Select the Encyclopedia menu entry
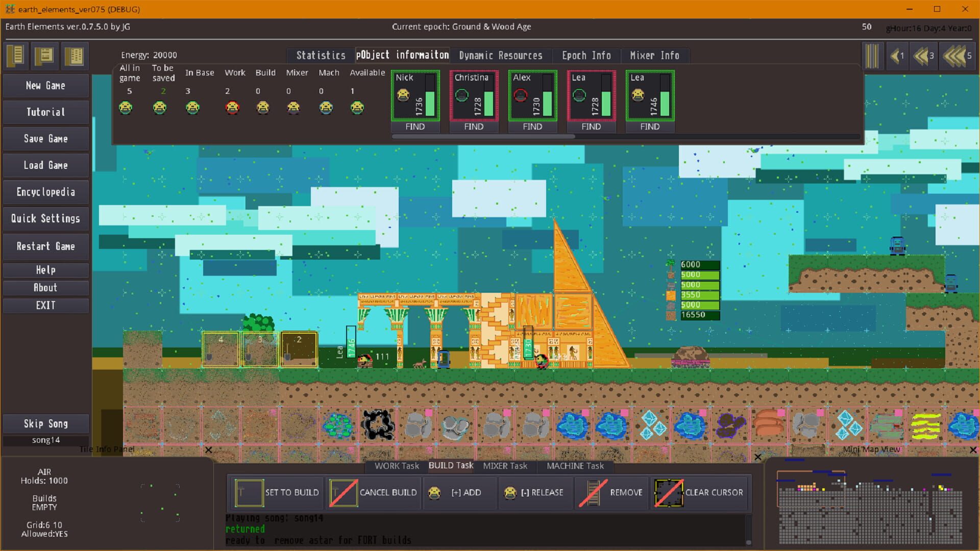Screen dimensions: 980x551 (45, 192)
